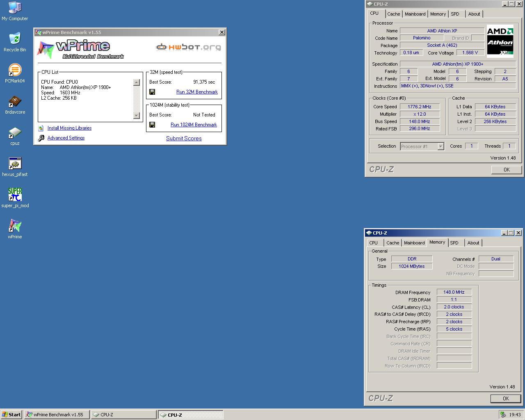Image resolution: width=525 pixels, height=420 pixels.
Task: Click the Install Missing Libraries icon
Action: pos(41,128)
